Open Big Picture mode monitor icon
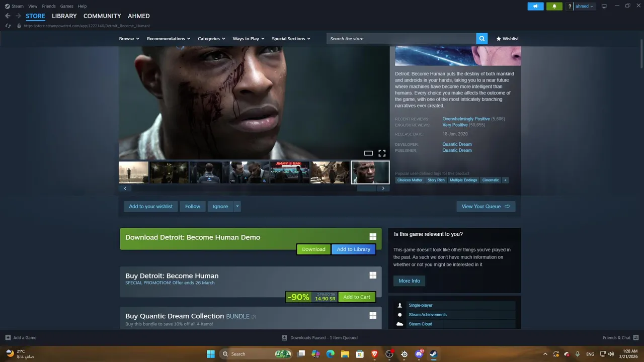The image size is (644, 362). click(604, 6)
